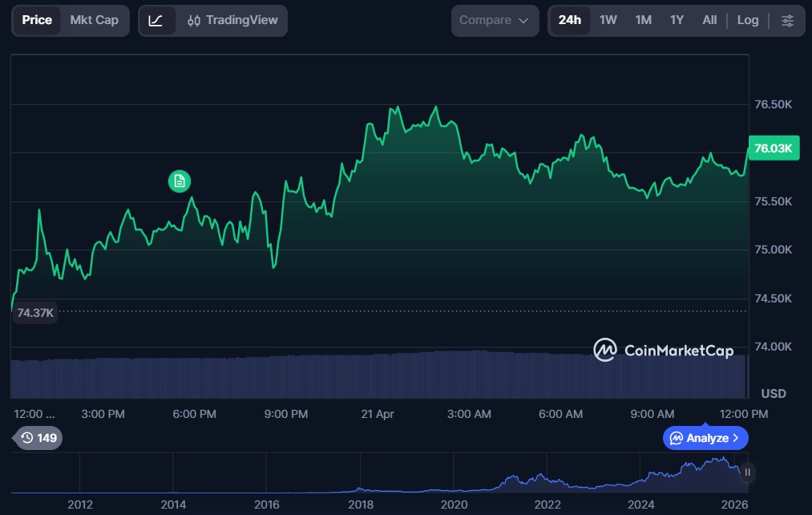Image resolution: width=812 pixels, height=515 pixels.
Task: Switch to candlestick view via TradingView icon
Action: pos(192,20)
